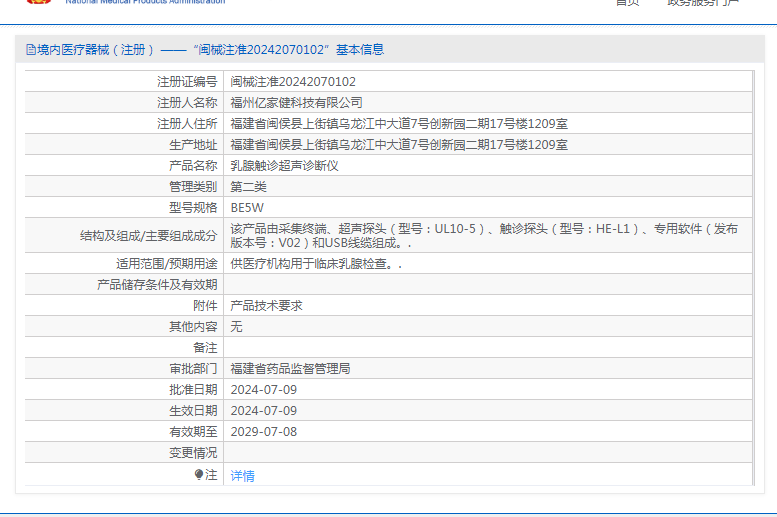Click the 变更情况 label
Screen dimensions: 777x517
coord(193,453)
